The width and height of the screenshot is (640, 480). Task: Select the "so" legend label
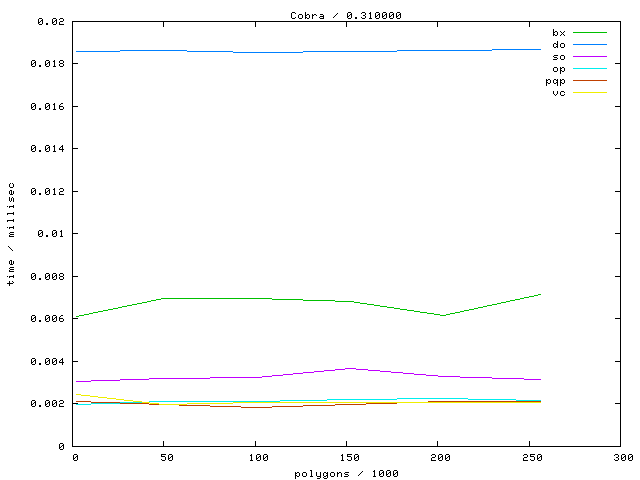[558, 57]
